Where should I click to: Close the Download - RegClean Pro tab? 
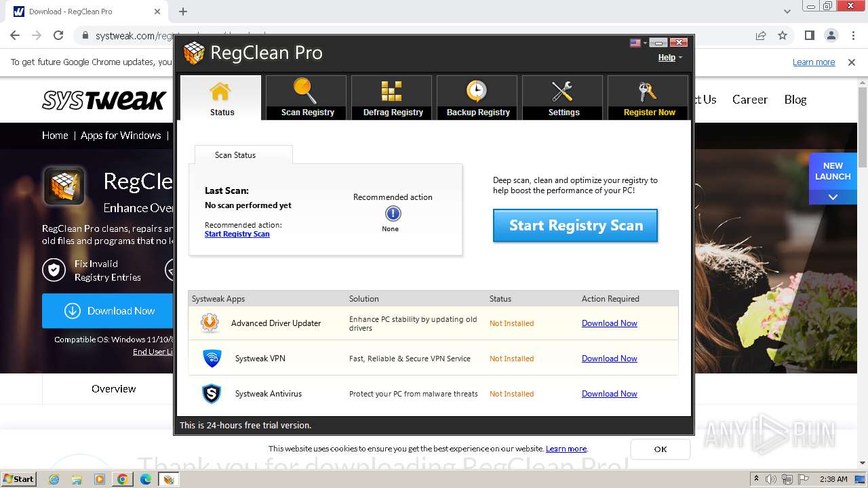[157, 12]
